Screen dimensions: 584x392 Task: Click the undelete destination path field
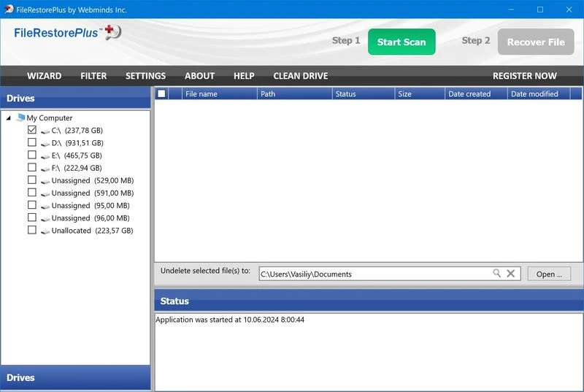pyautogui.click(x=372, y=274)
